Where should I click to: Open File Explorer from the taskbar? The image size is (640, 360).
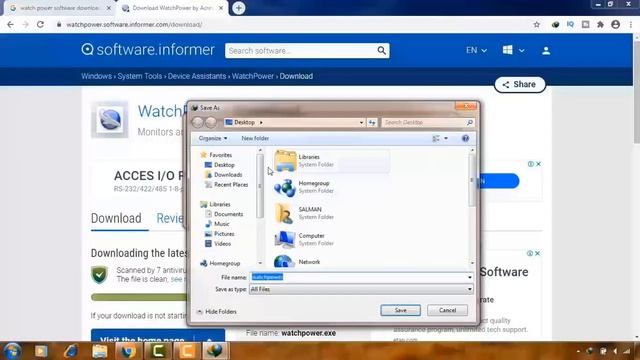tap(100, 351)
